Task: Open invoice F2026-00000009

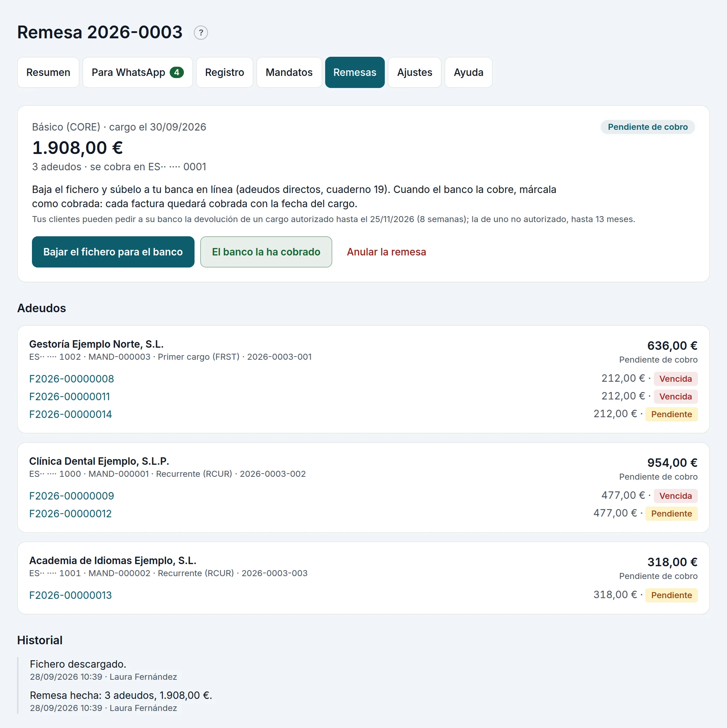Action: 72,496
